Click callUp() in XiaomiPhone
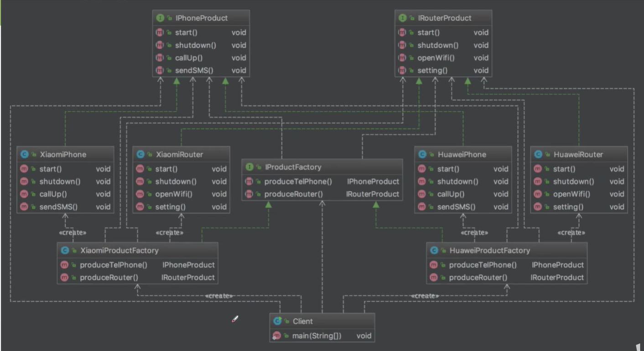Viewport: 644px width, 351px height. (53, 194)
